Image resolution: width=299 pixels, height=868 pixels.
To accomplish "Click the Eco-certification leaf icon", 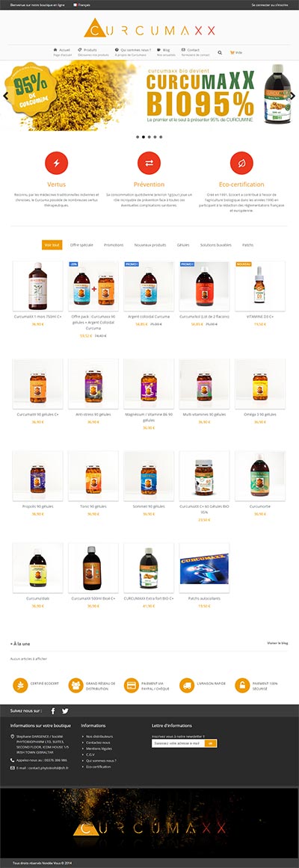I will (x=241, y=164).
